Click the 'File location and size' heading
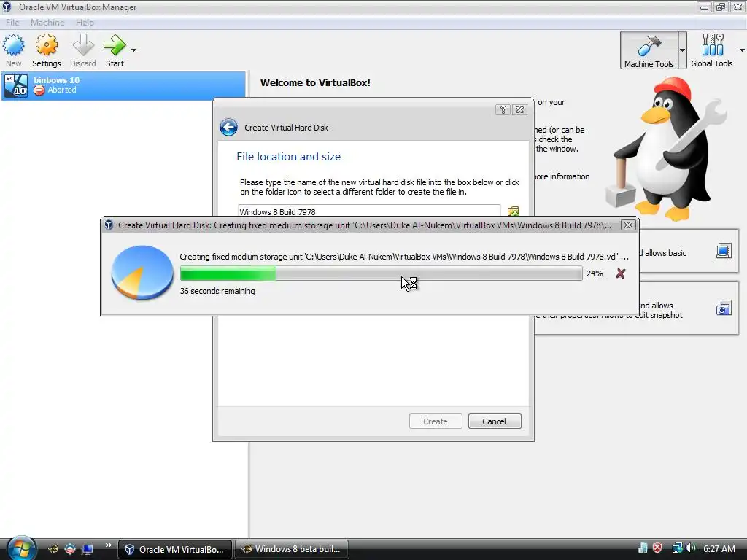 coord(289,157)
